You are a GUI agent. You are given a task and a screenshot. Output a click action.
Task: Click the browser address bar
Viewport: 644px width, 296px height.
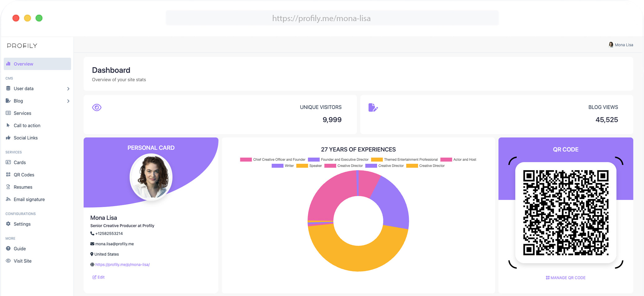[x=332, y=18]
